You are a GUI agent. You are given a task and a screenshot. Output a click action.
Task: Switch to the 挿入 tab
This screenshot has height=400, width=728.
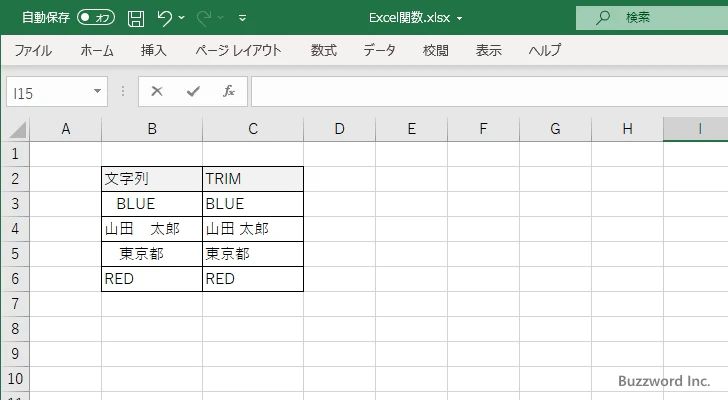pyautogui.click(x=154, y=50)
